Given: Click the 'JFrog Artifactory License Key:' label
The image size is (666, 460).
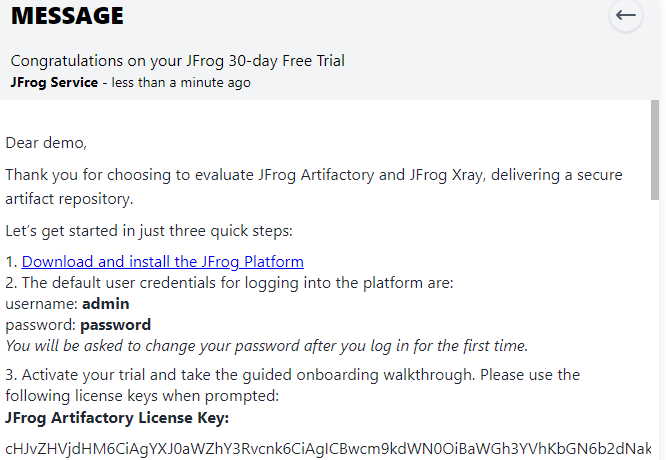Looking at the screenshot, I should [117, 418].
